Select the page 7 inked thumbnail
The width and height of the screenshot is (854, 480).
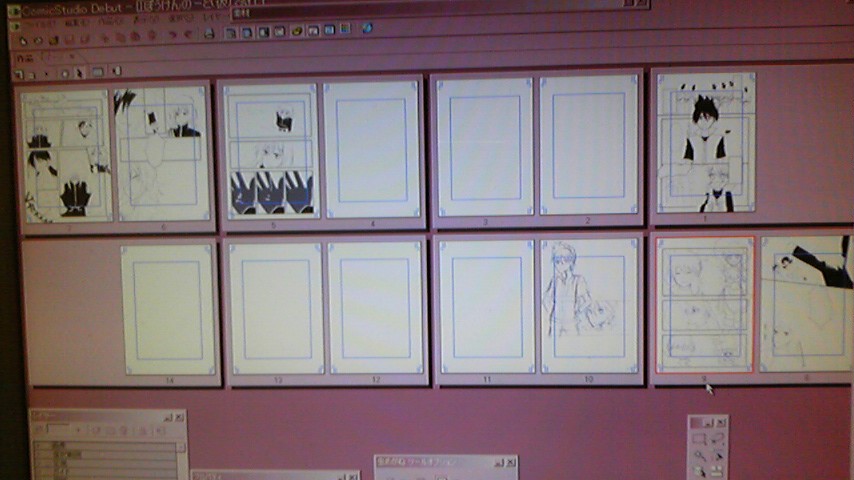(x=66, y=156)
